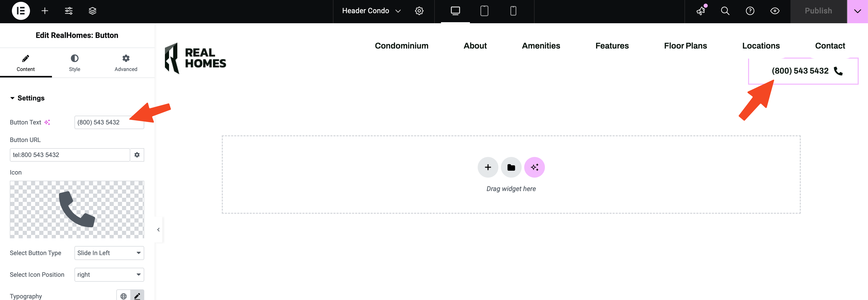Click the phone icon preview thumbnail
Viewport: 868px width, 300px height.
point(77,209)
